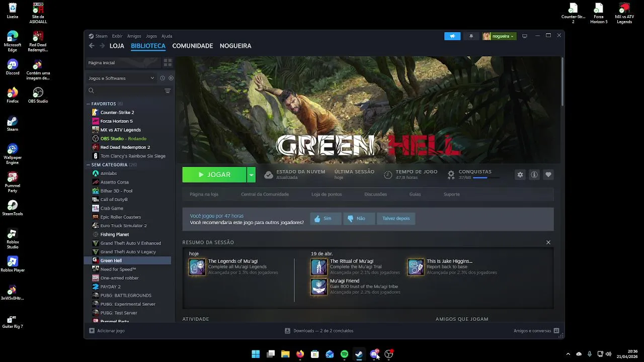Go forward with the right arrow
This screenshot has width=644, height=362.
coord(102,46)
